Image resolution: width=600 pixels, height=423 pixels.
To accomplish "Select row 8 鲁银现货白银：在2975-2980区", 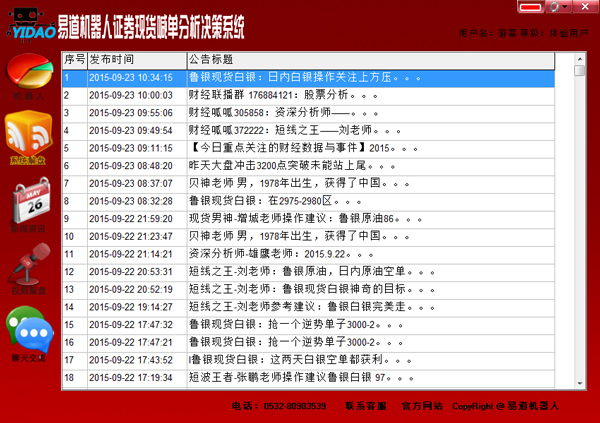I will pos(308,201).
